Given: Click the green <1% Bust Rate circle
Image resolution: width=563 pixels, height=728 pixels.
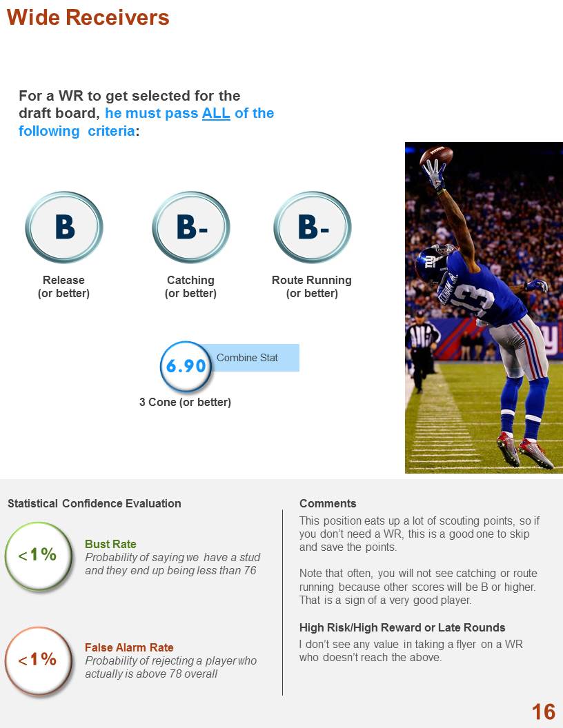Looking at the screenshot, I should coord(39,556).
